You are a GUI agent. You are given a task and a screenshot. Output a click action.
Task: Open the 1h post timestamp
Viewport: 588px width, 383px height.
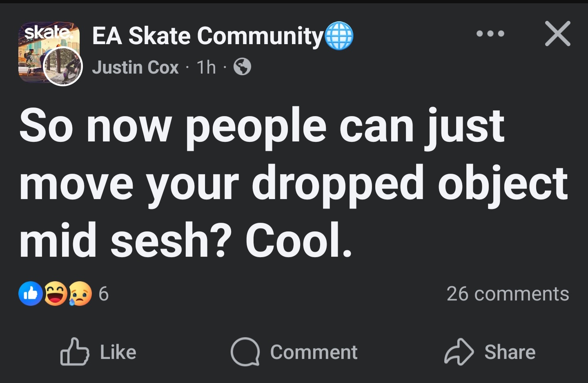point(206,67)
